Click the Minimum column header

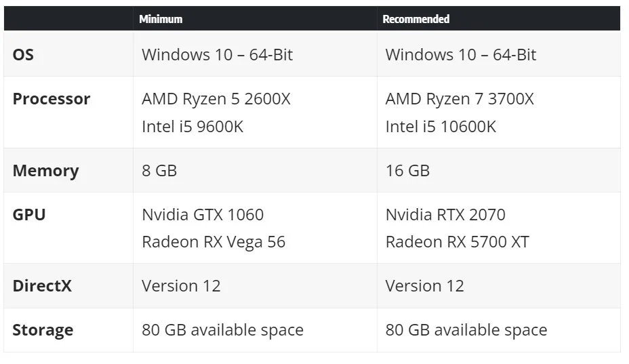pos(161,19)
